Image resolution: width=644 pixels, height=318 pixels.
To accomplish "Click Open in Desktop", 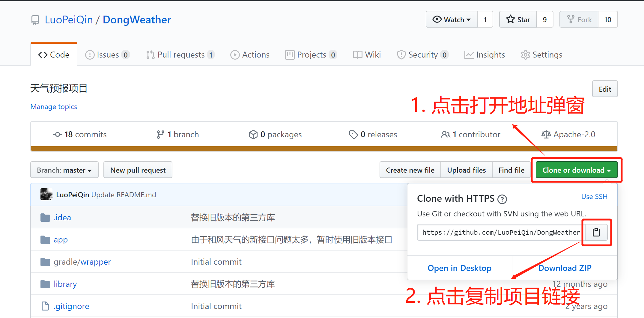I will (459, 268).
